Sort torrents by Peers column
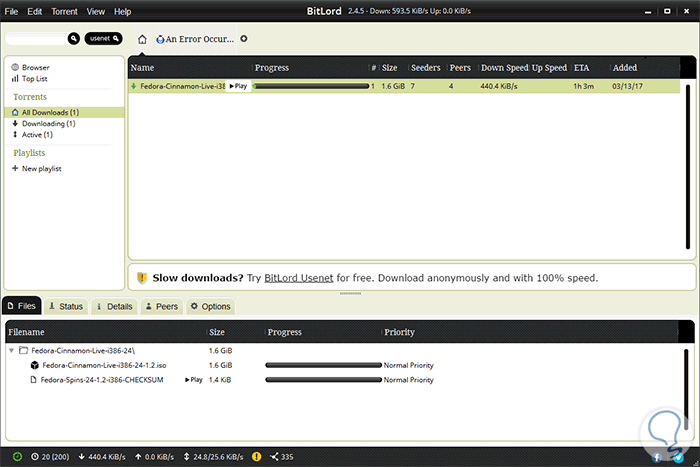The width and height of the screenshot is (700, 467). tap(460, 68)
